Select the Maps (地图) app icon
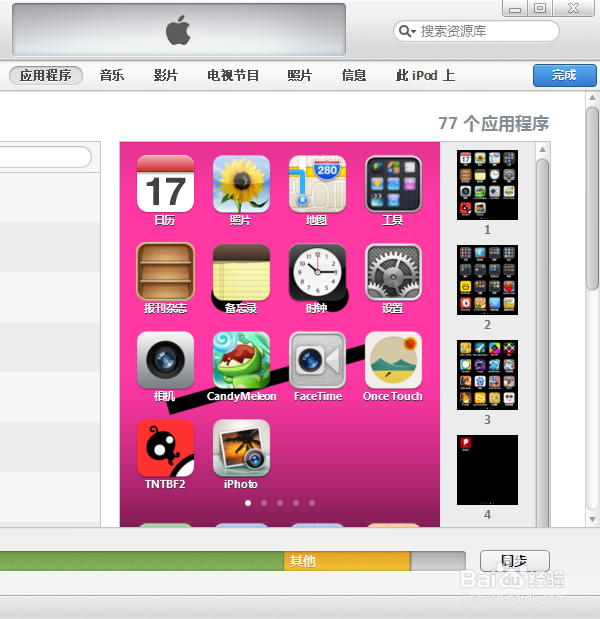 [317, 184]
